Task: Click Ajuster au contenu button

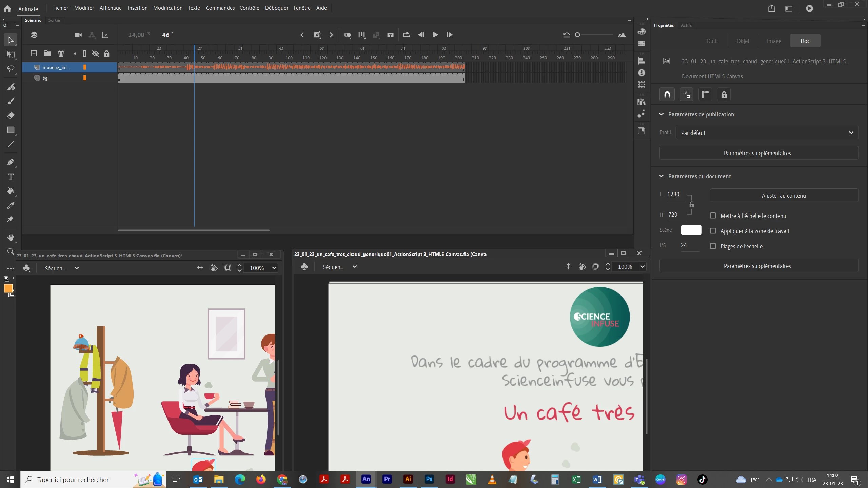Action: pos(784,196)
